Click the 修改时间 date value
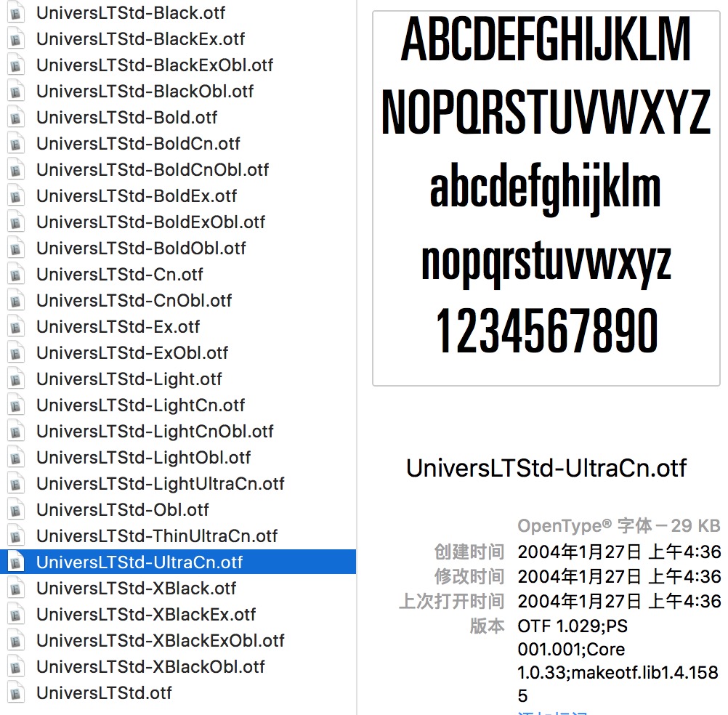Viewport: 728px width, 715px height. click(619, 576)
